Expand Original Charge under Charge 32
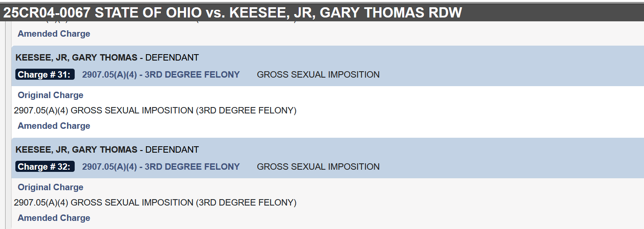The image size is (644, 229). click(x=50, y=187)
